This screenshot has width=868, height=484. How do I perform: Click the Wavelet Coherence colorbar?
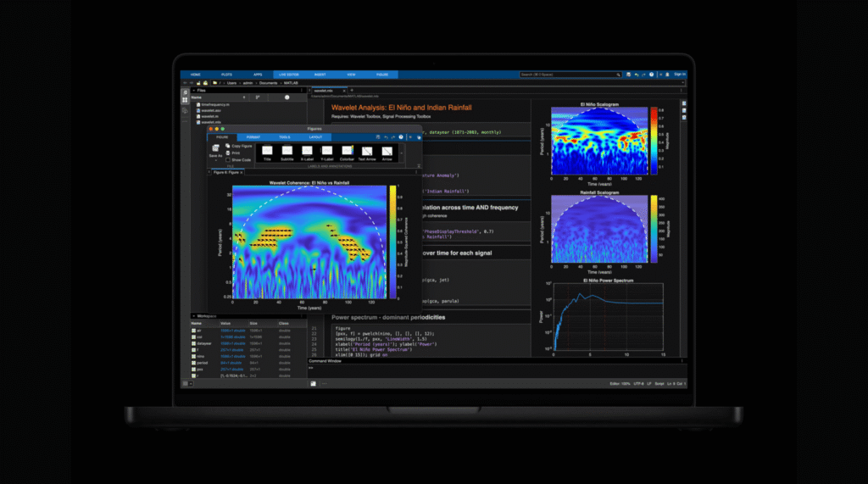[392, 242]
